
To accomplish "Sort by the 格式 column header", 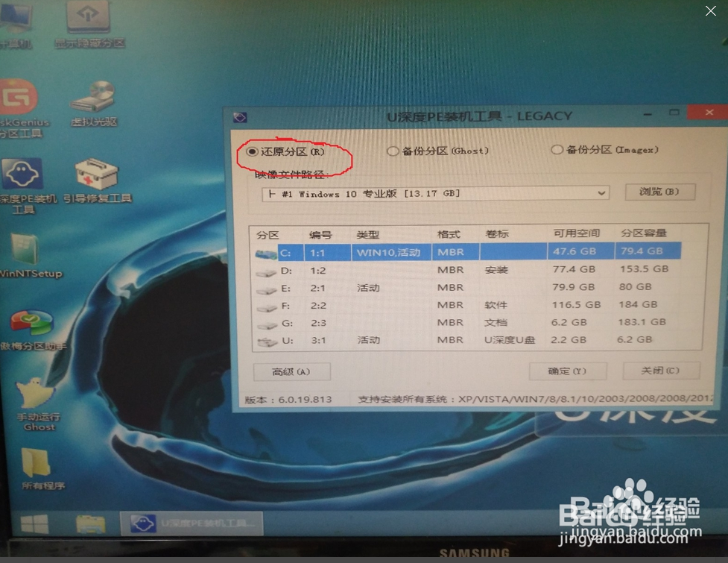I will click(x=449, y=234).
